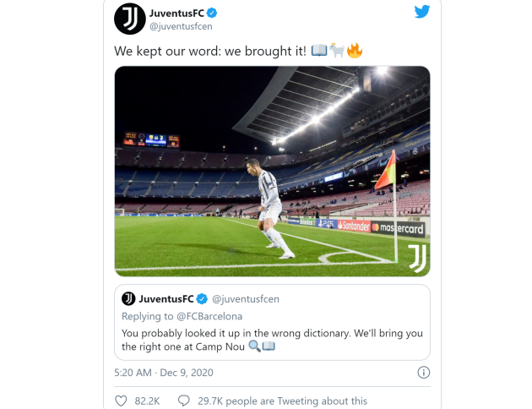Click the JuventusFC name in quoted tweet

coord(166,299)
